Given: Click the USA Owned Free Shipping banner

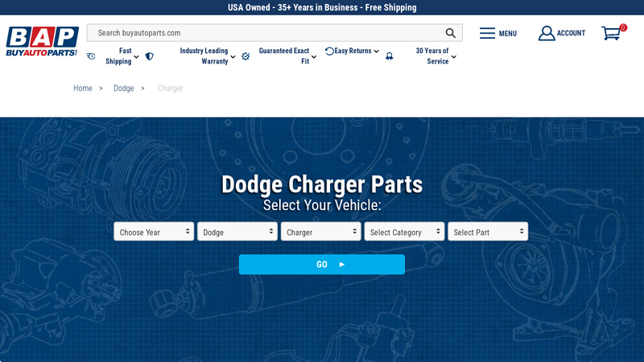Looking at the screenshot, I should pos(322,7).
